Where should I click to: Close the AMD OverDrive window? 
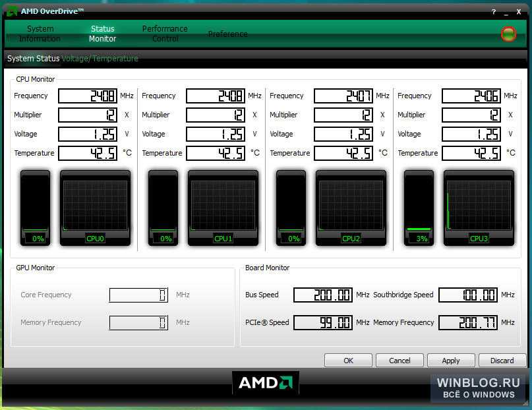pos(519,12)
